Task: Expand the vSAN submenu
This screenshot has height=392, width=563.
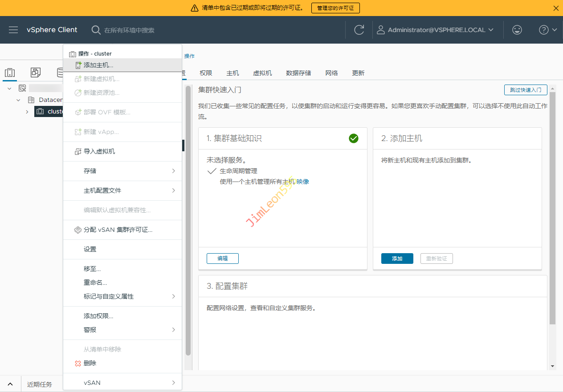Action: tap(122, 383)
